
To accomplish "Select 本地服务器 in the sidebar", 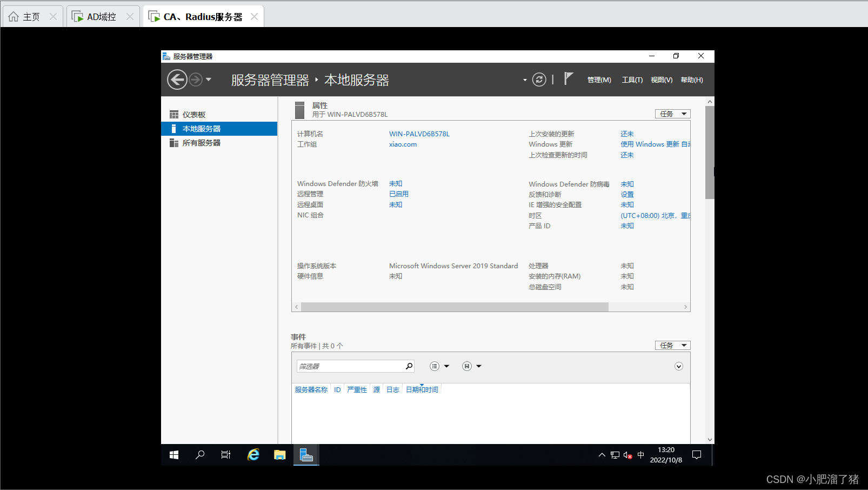I will [x=219, y=129].
